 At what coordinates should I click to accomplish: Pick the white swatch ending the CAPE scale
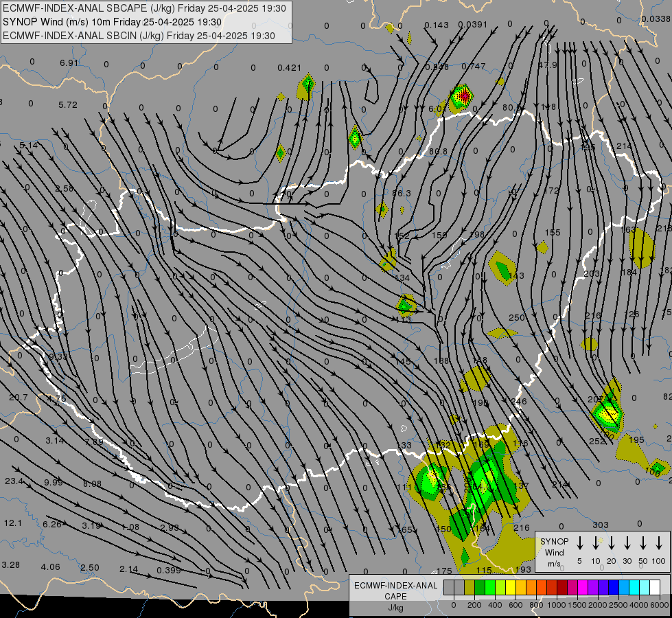pos(654,587)
